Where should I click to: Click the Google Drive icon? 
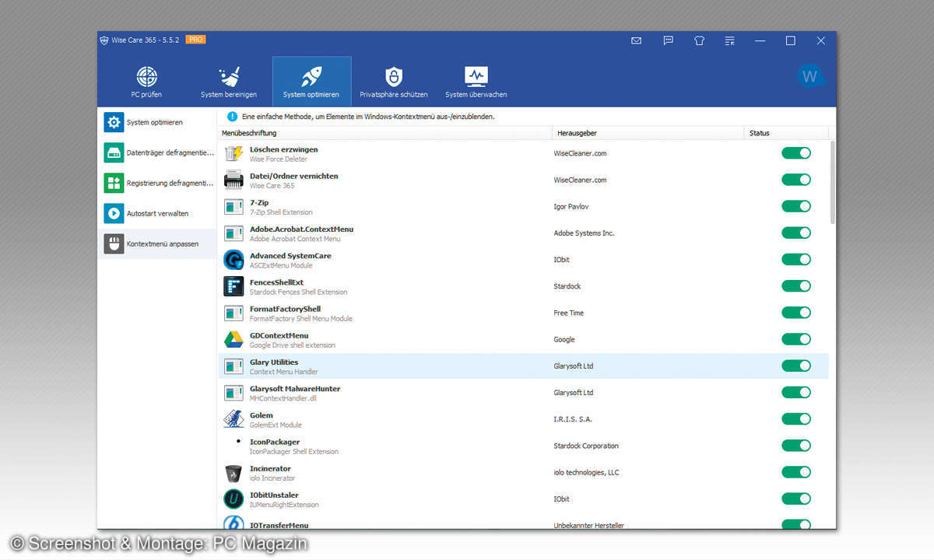click(x=233, y=339)
